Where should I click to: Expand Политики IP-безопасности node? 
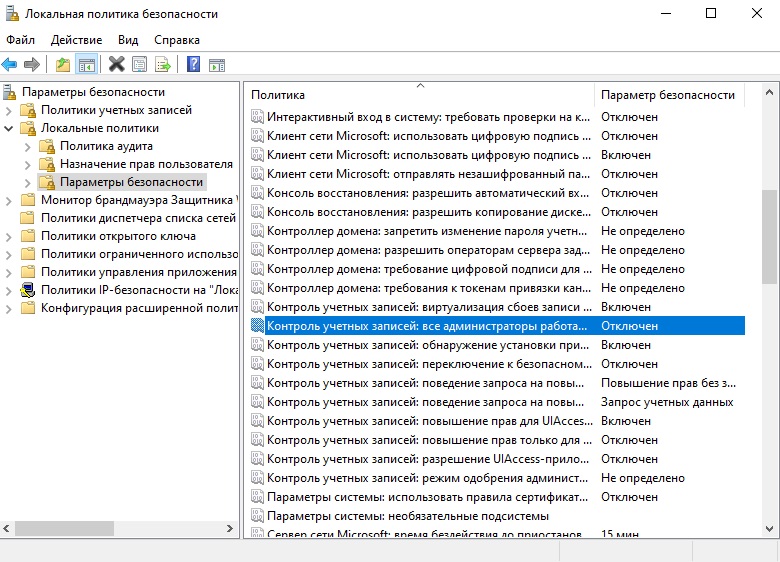8,290
